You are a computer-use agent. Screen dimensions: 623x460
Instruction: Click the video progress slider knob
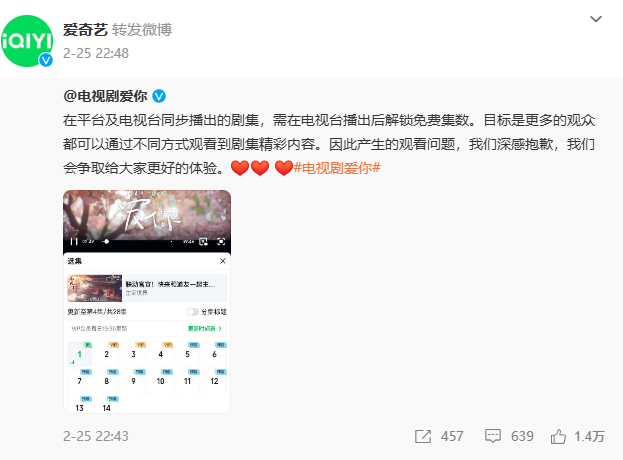106,242
